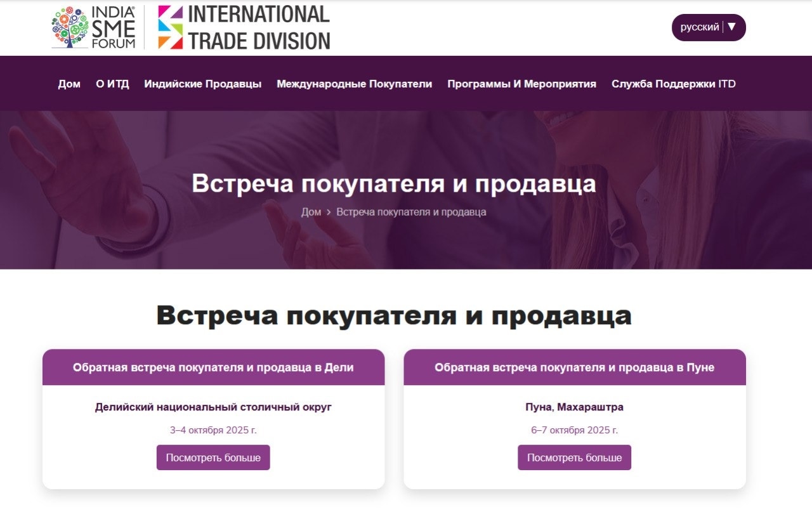Expand the language selector down arrow
The image size is (812, 512).
(x=731, y=27)
